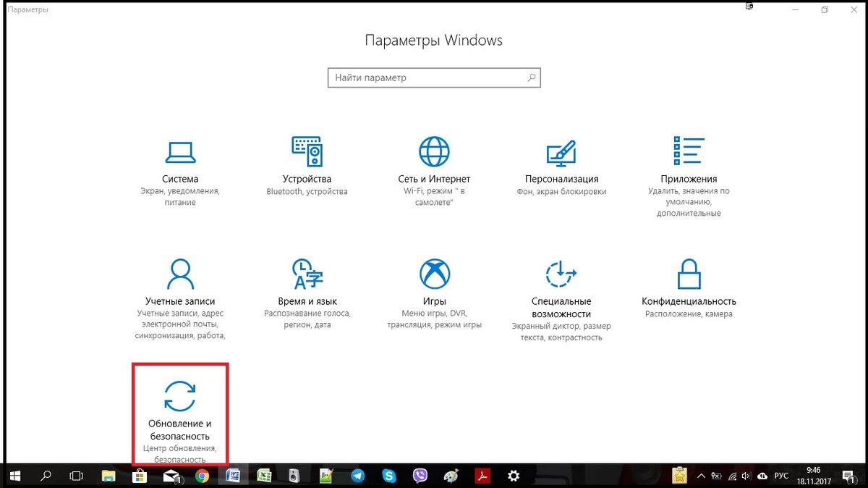Open taskbar search magnifier
This screenshot has height=488, width=868.
tap(46, 476)
